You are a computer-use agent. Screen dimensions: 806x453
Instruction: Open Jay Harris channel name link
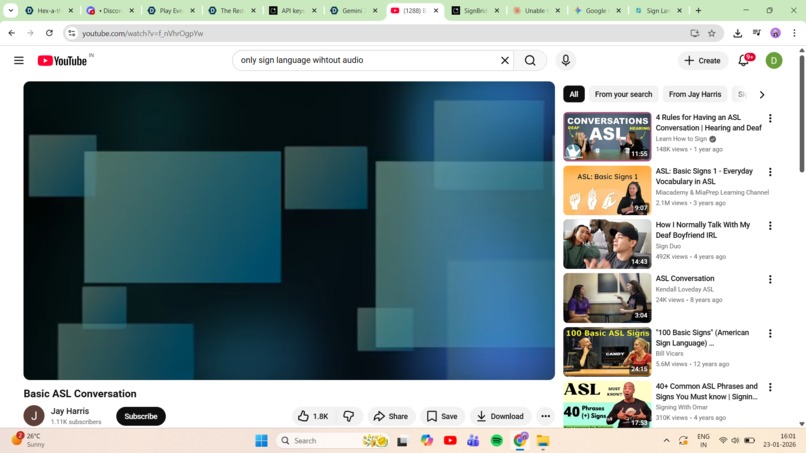70,411
